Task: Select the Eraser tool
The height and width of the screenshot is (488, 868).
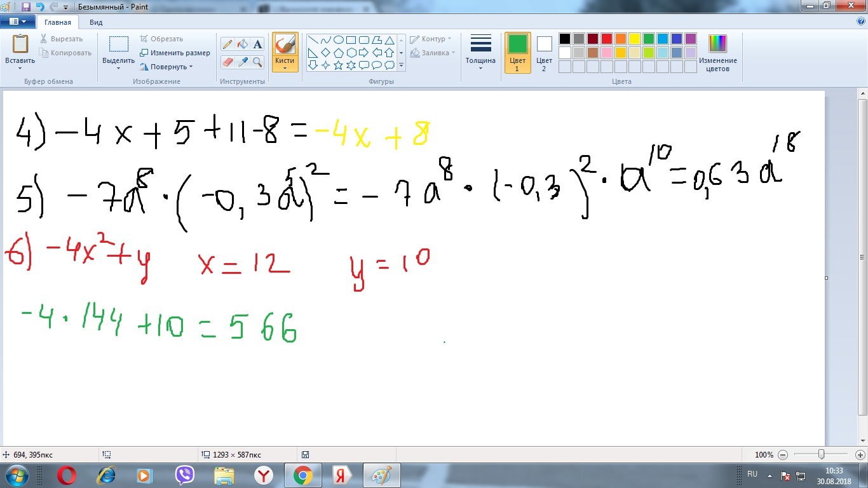Action: pyautogui.click(x=227, y=62)
